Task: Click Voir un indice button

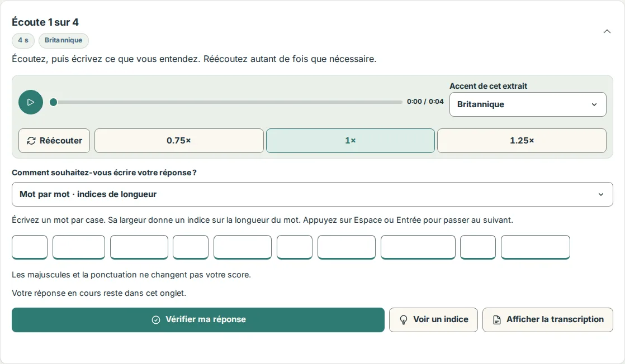Action: (x=433, y=320)
